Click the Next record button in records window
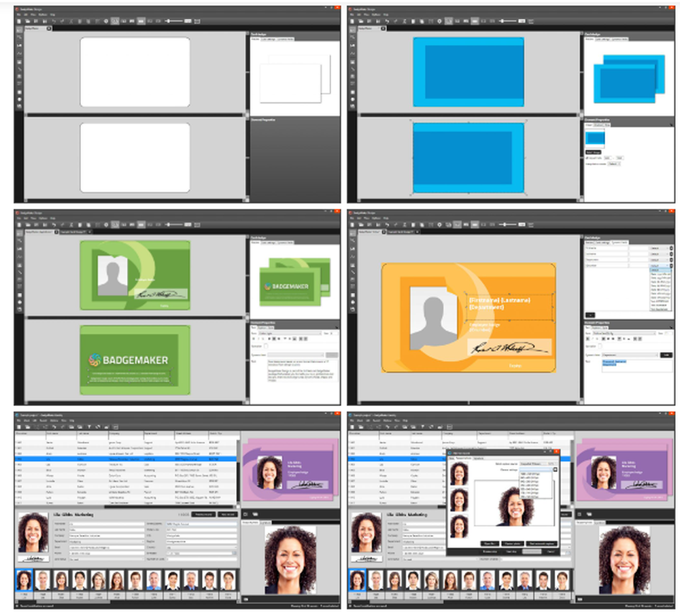Screen dimensions: 680x616 click(228, 514)
